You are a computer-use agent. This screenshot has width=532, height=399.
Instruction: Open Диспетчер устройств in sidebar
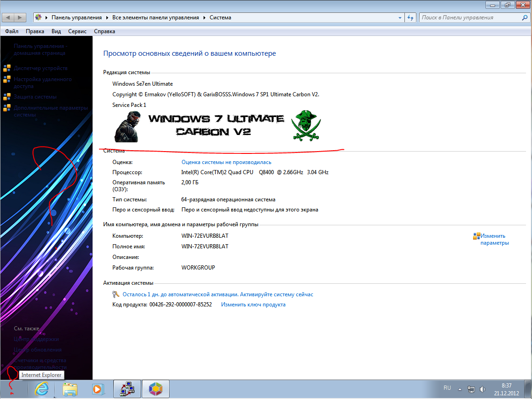tap(41, 68)
